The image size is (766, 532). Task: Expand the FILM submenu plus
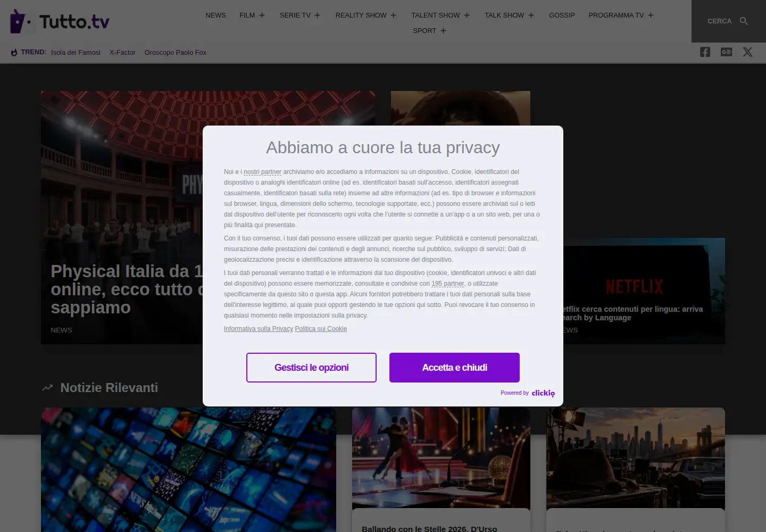[262, 15]
